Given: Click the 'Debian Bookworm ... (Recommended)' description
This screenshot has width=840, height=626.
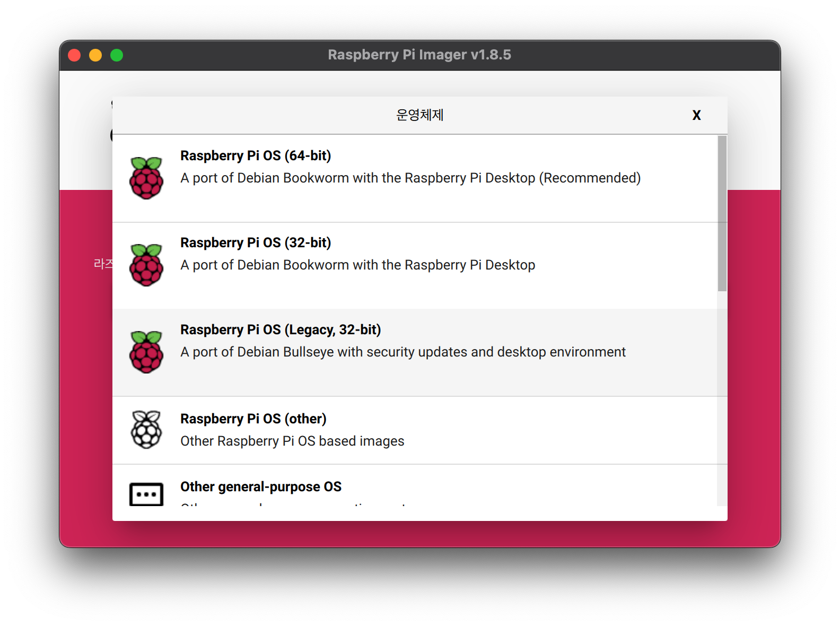Looking at the screenshot, I should (410, 178).
